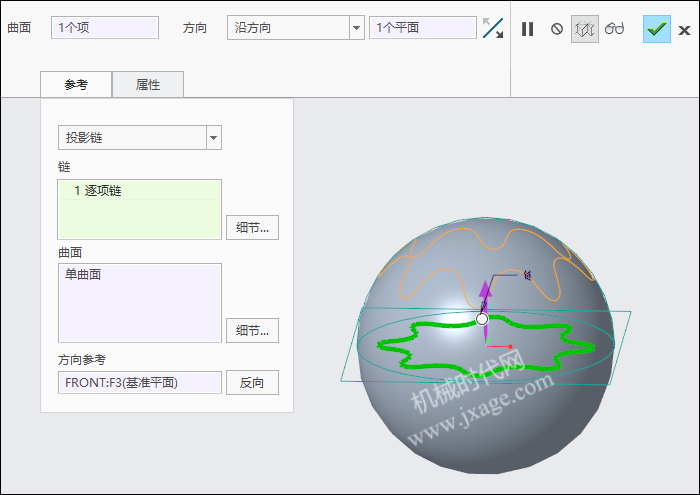The image size is (700, 495).
Task: Select the 1个平面 direction collector field
Action: [423, 28]
